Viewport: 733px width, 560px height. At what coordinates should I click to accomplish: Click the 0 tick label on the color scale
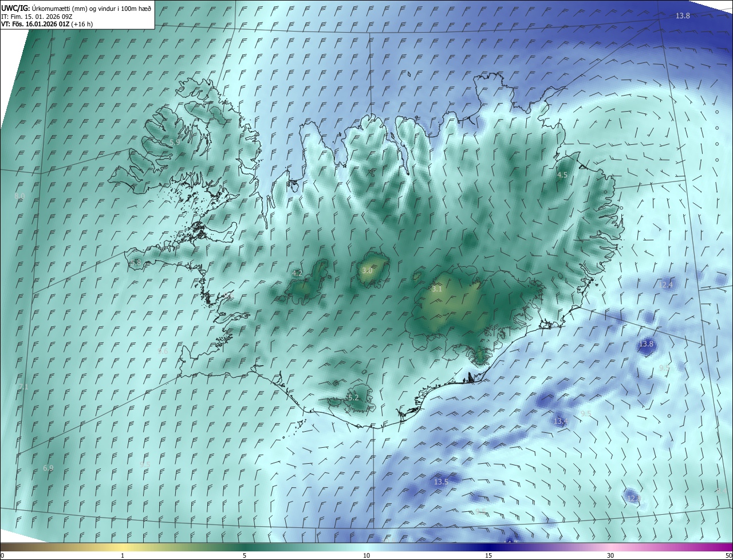point(2,555)
